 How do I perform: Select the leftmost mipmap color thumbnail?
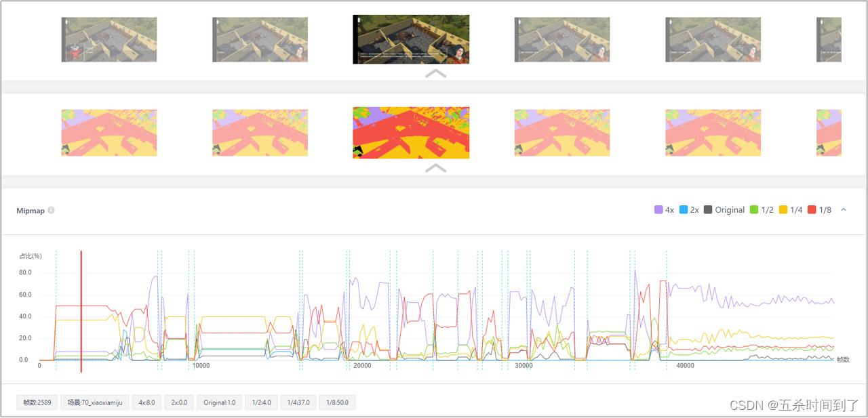pos(109,133)
